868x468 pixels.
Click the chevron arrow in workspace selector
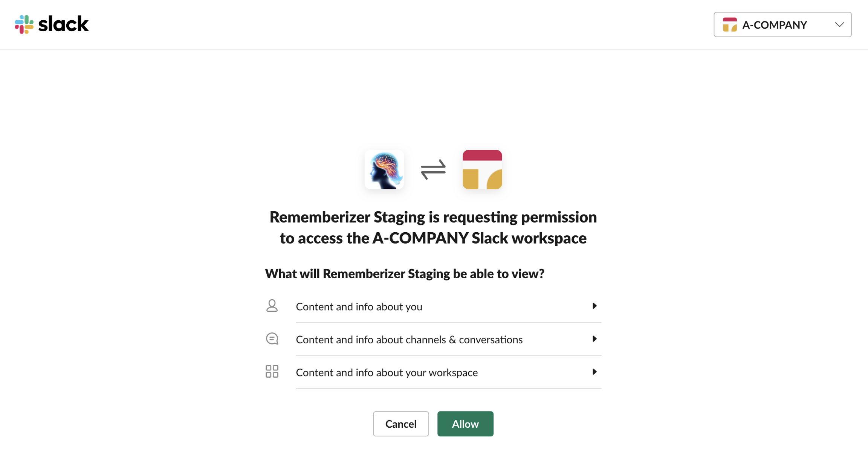coord(839,25)
